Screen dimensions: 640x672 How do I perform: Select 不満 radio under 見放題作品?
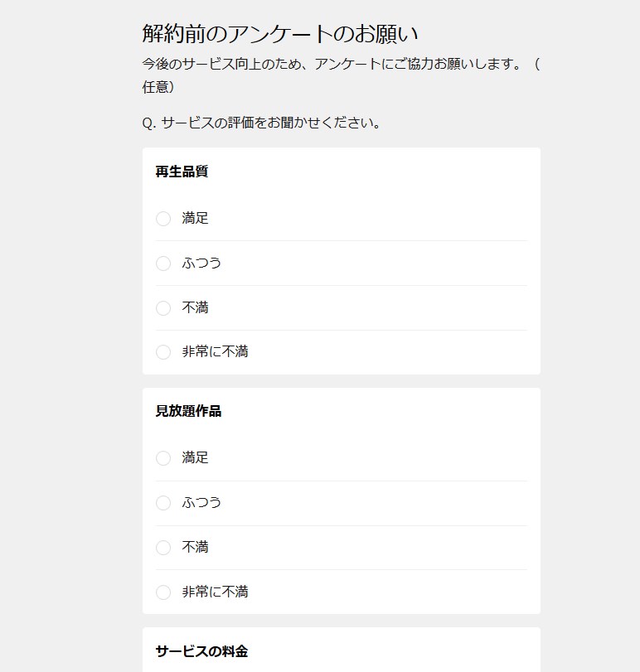pyautogui.click(x=163, y=547)
